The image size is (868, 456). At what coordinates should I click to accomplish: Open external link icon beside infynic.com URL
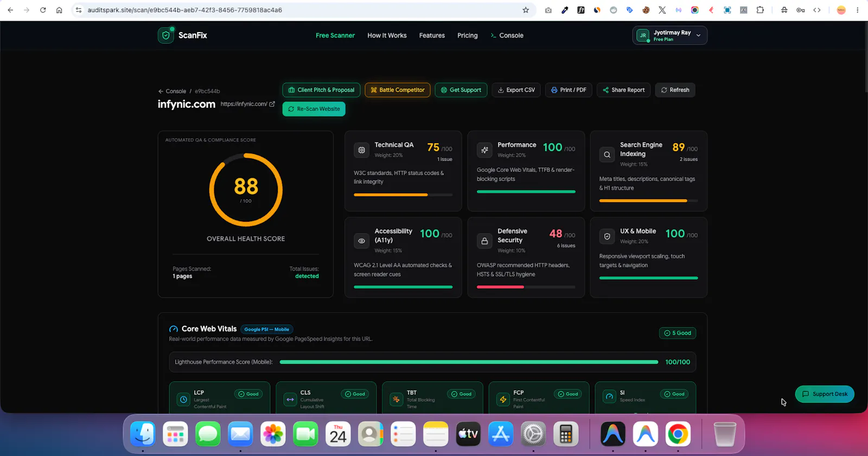click(x=272, y=104)
